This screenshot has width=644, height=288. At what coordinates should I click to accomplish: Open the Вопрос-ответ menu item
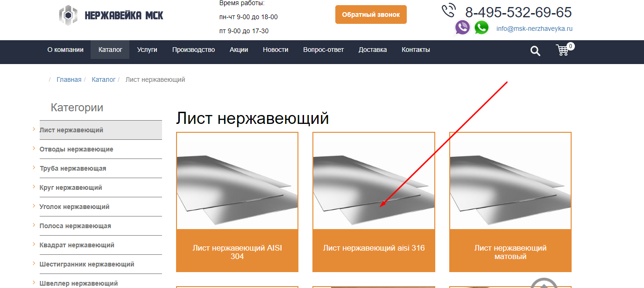[323, 50]
